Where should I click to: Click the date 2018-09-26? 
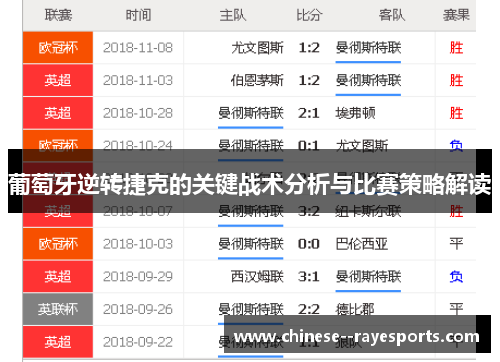(x=138, y=309)
